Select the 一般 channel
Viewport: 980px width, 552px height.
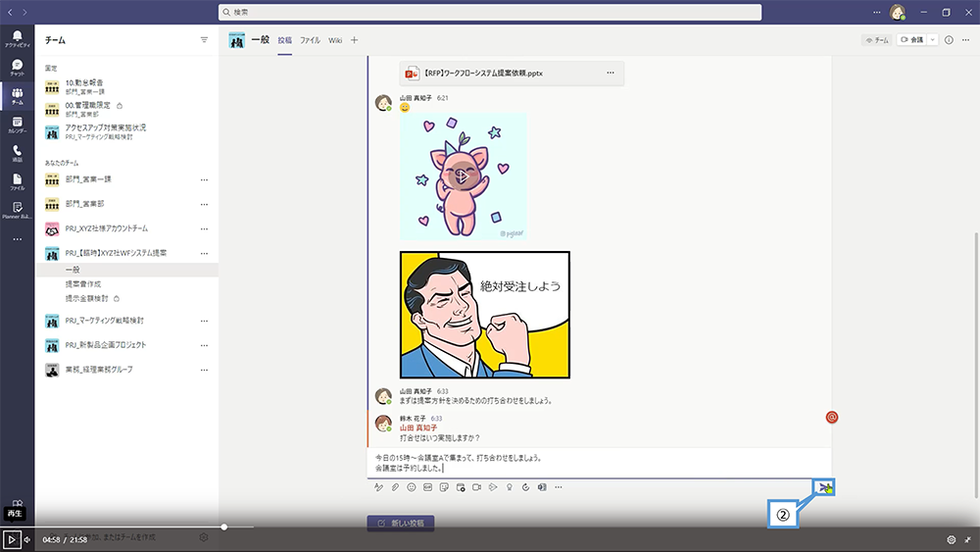click(x=127, y=270)
